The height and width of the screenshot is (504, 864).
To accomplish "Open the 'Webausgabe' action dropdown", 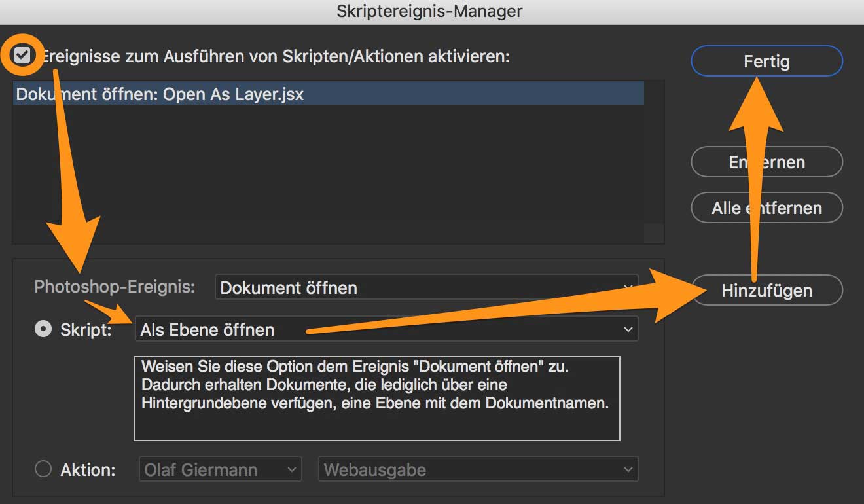I will click(x=478, y=469).
